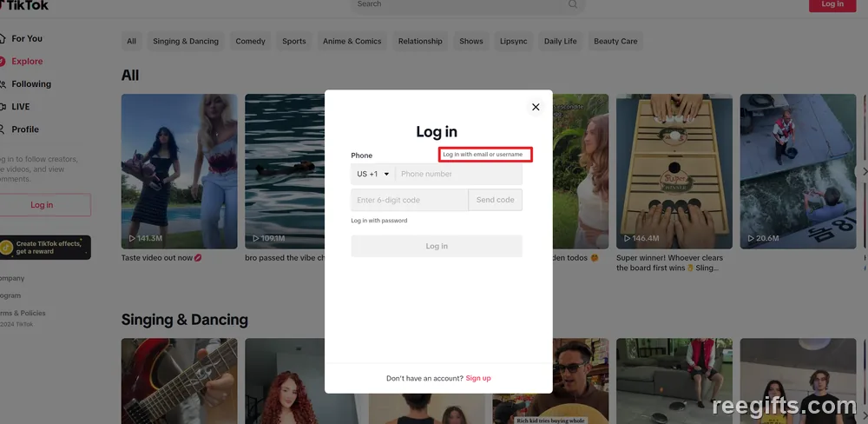This screenshot has width=868, height=424.
Task: Click the sidebar Log in button
Action: (44, 205)
